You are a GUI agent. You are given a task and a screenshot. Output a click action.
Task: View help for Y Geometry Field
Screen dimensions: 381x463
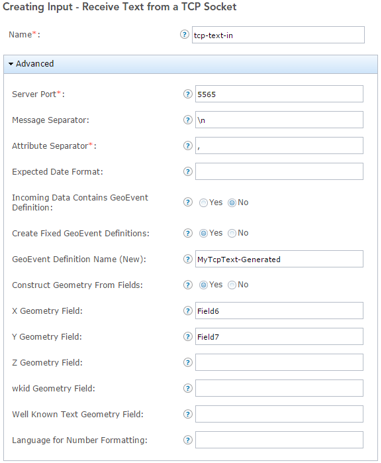pos(188,337)
